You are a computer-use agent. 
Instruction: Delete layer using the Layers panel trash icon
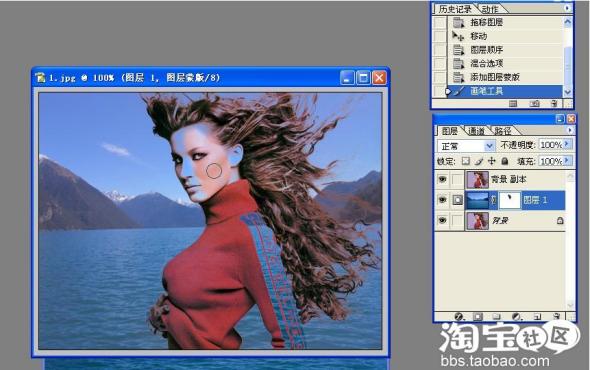point(556,316)
